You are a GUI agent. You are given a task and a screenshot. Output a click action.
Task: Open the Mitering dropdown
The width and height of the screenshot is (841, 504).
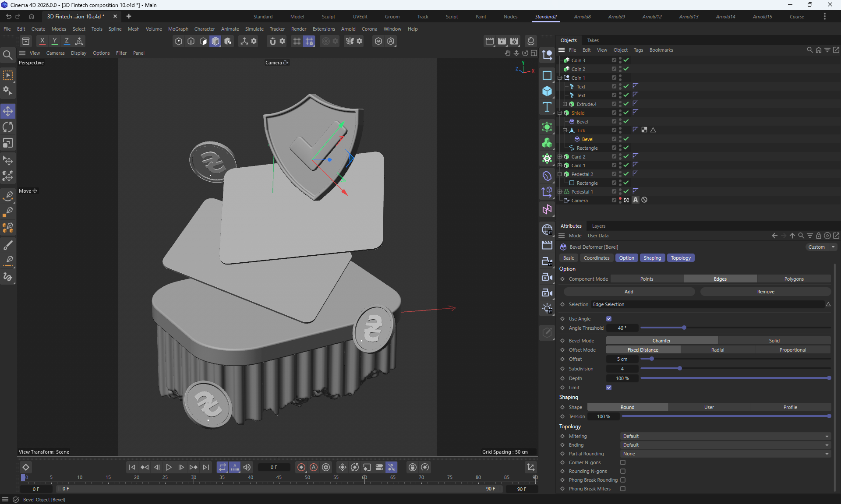point(725,436)
